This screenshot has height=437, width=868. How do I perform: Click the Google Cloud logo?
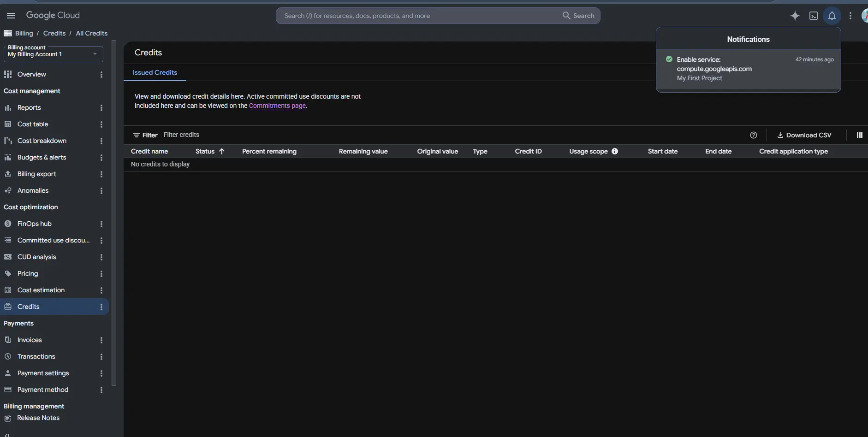pos(53,15)
